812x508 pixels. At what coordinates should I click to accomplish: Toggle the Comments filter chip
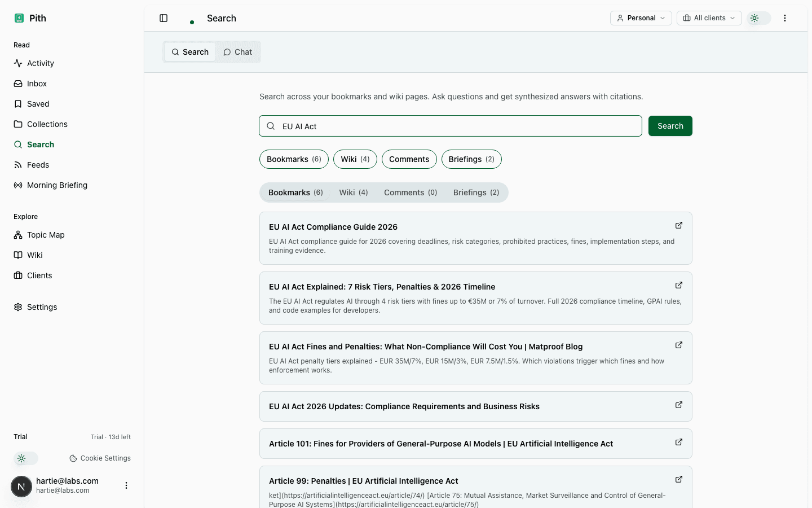(409, 159)
